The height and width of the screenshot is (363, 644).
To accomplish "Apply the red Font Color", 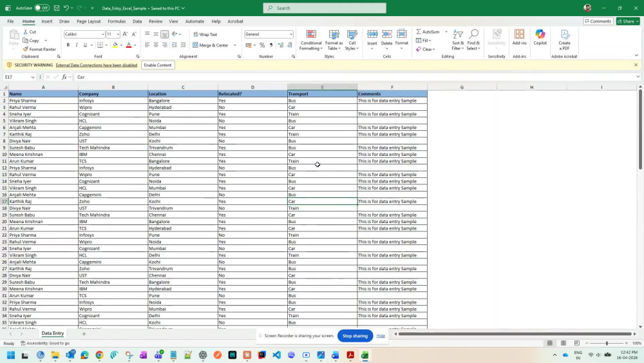I will tap(129, 45).
